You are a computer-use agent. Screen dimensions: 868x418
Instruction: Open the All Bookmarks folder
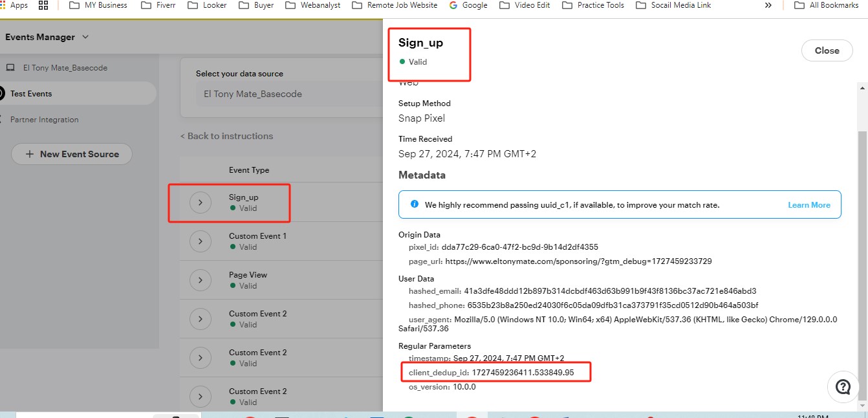826,5
